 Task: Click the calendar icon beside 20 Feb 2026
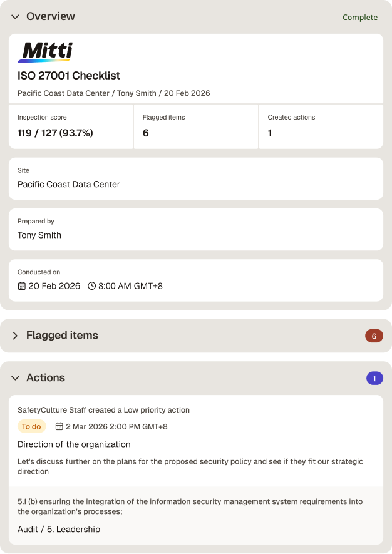[x=21, y=286]
